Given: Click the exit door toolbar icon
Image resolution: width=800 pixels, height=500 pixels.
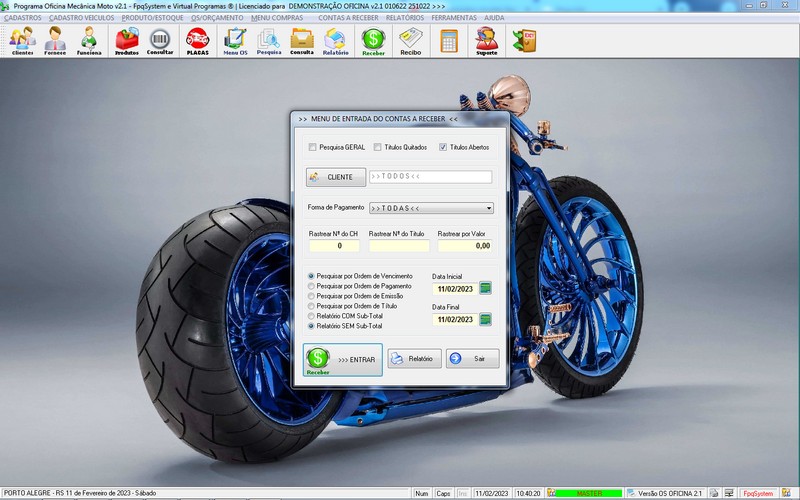Looking at the screenshot, I should click(524, 41).
